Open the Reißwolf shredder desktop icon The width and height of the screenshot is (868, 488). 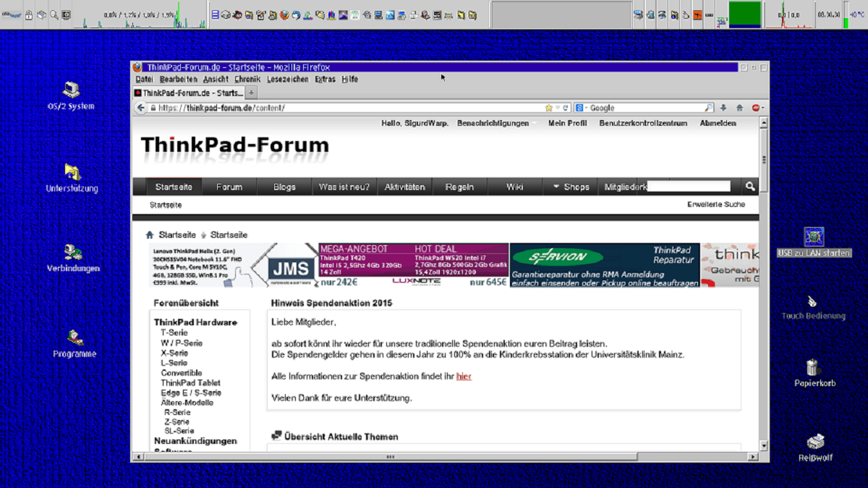click(x=815, y=442)
